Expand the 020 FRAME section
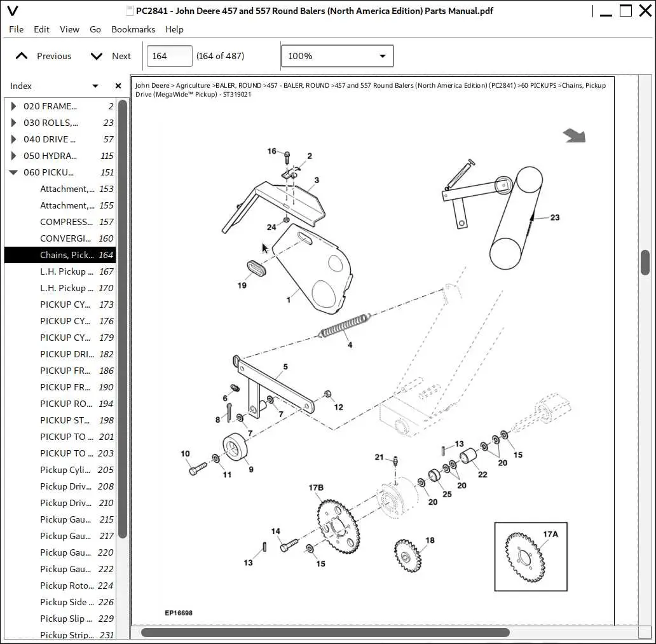Image resolution: width=656 pixels, height=644 pixels. [13, 106]
